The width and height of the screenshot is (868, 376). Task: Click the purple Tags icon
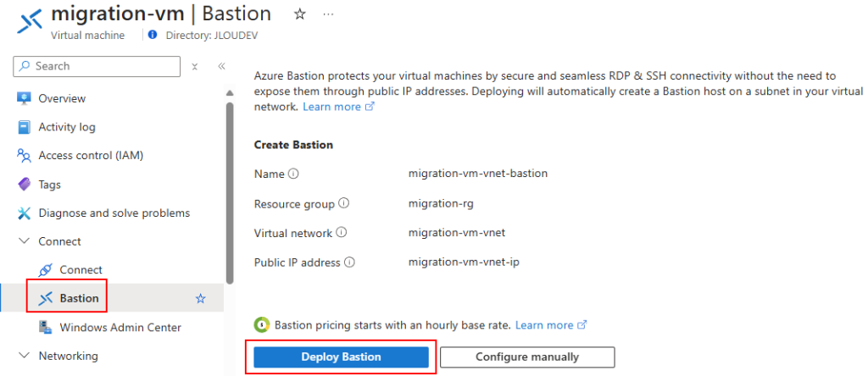(x=24, y=185)
